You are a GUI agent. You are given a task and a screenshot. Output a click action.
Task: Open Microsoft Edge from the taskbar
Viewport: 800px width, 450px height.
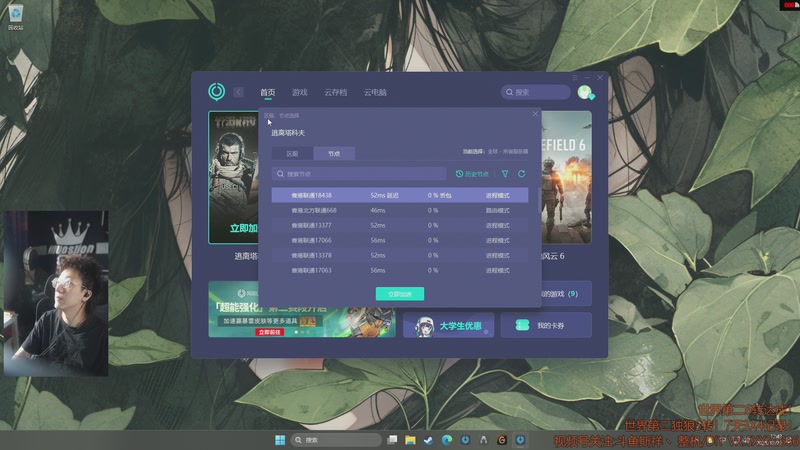[447, 440]
